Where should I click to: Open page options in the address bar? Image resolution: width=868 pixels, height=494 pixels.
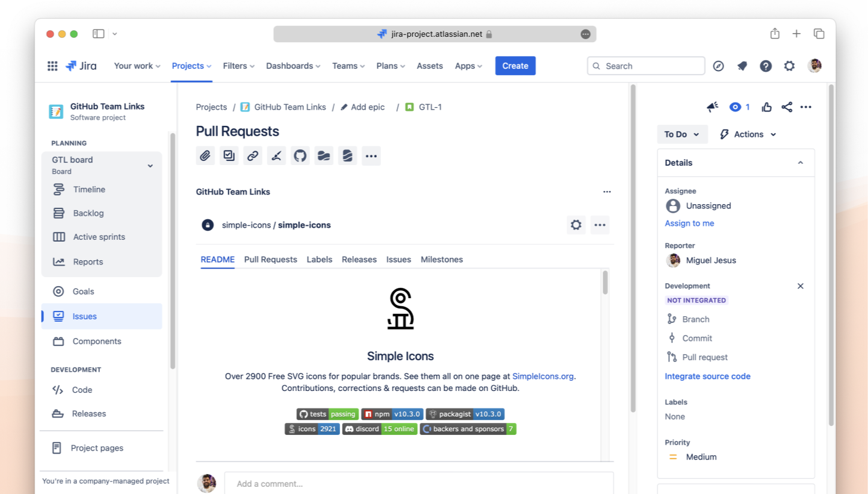pos(586,34)
